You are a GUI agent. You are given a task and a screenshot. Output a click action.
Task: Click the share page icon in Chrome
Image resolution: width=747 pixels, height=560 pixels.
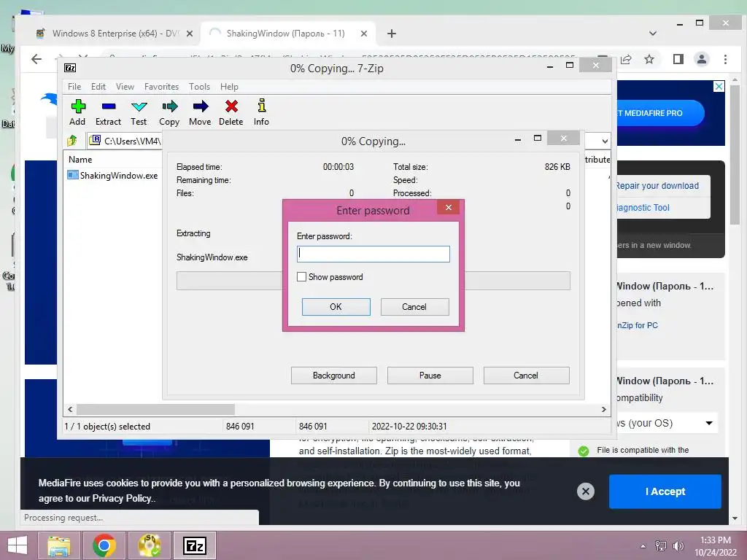627,59
